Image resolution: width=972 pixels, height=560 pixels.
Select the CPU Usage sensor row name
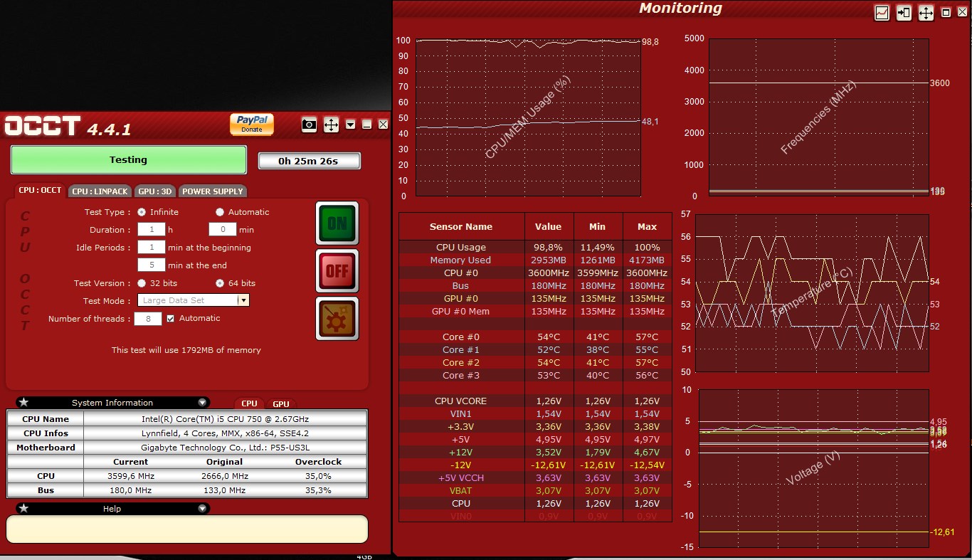click(x=461, y=248)
